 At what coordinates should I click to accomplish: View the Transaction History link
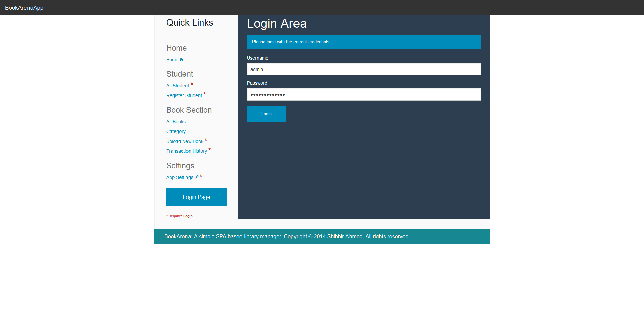186,151
